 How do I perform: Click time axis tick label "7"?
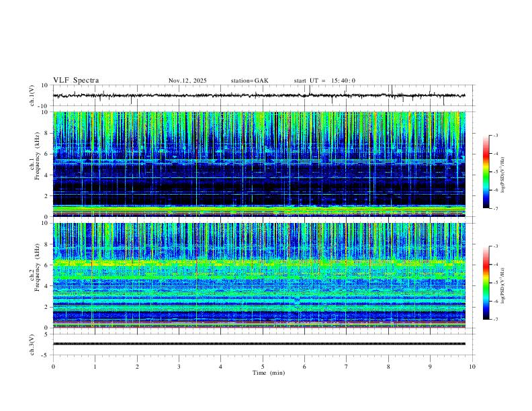tap(347, 367)
